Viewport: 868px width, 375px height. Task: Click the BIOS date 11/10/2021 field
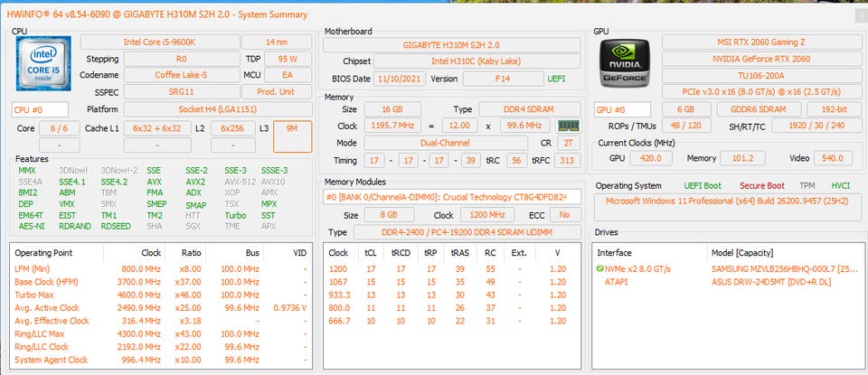(400, 79)
